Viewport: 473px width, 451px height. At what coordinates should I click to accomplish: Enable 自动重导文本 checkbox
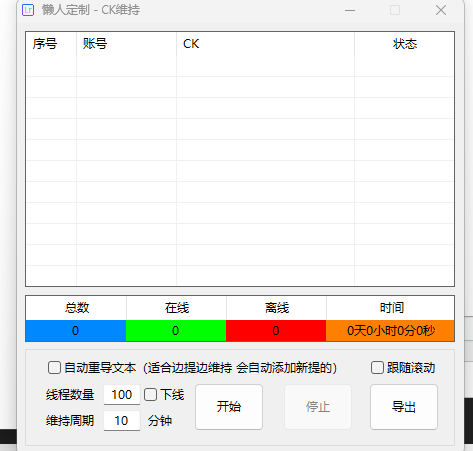54,368
